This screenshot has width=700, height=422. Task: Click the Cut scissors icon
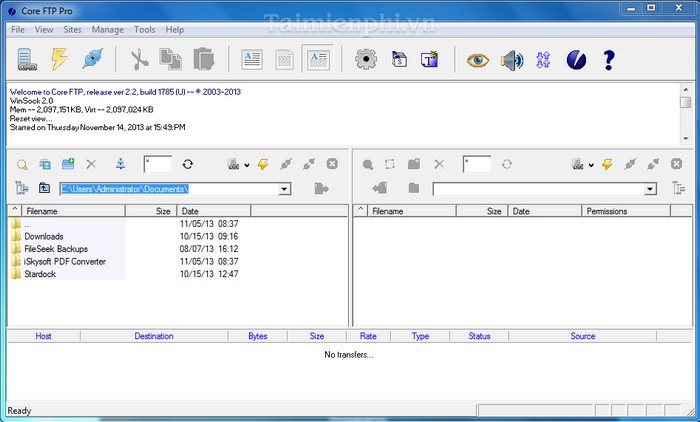(139, 60)
